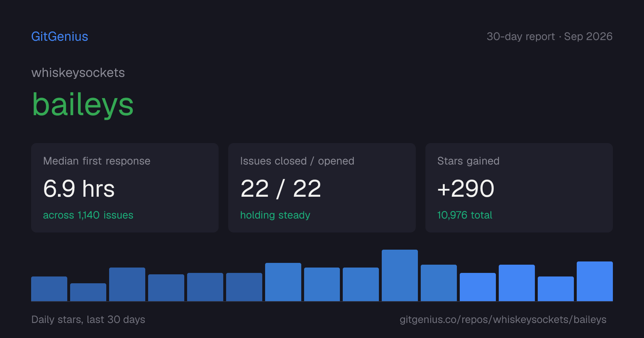Select the shortest bar in the stars chart
The image size is (644, 338).
(88, 292)
